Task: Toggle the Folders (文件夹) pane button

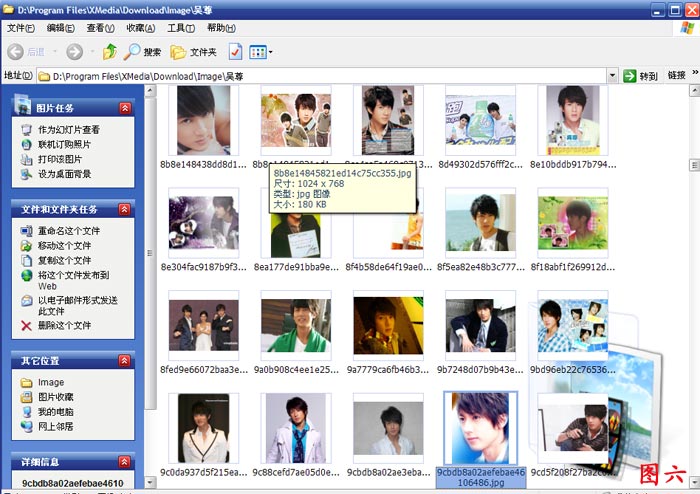Action: [193, 52]
